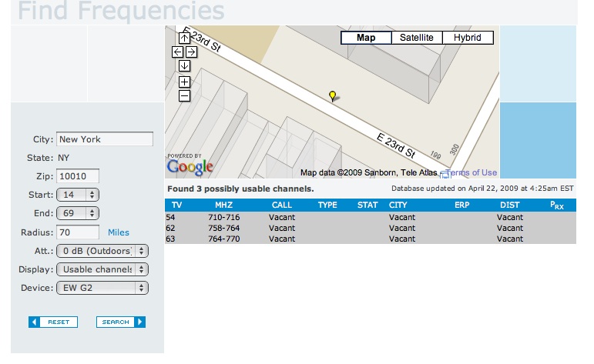The height and width of the screenshot is (364, 594).
Task: Pan the map down with arrow
Action: click(184, 66)
